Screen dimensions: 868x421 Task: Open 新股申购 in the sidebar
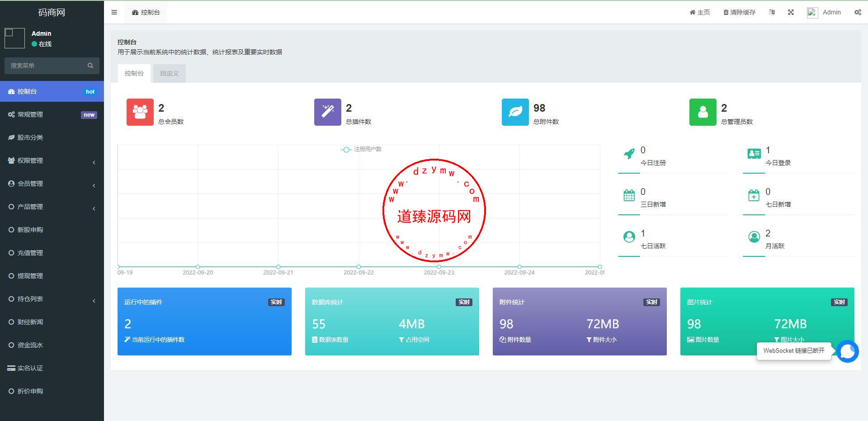click(x=52, y=230)
